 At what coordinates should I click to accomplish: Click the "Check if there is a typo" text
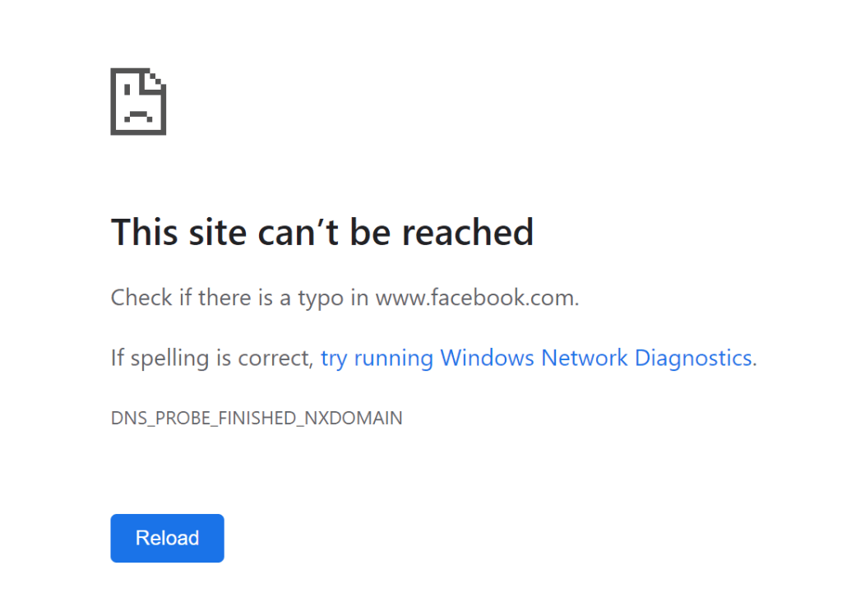(x=239, y=298)
